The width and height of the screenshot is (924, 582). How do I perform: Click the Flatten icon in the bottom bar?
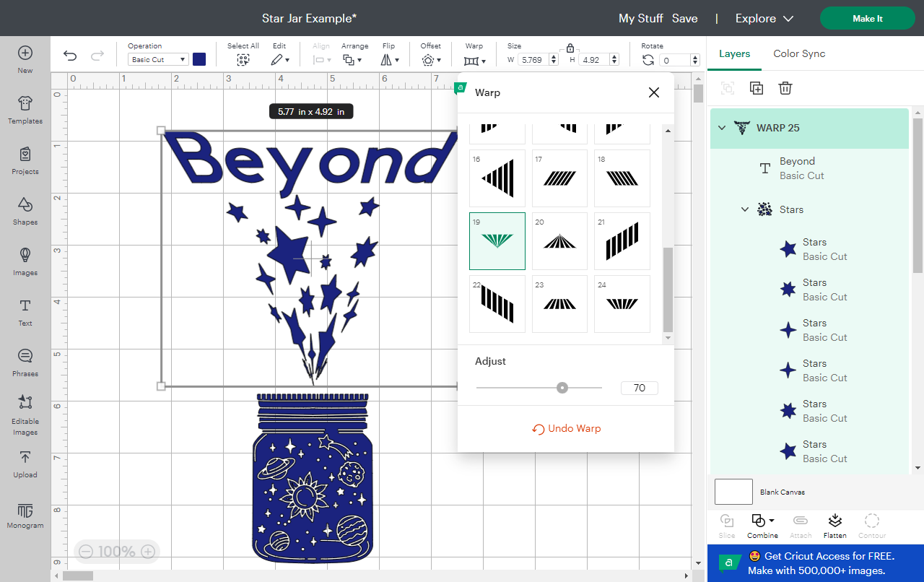[x=834, y=525]
